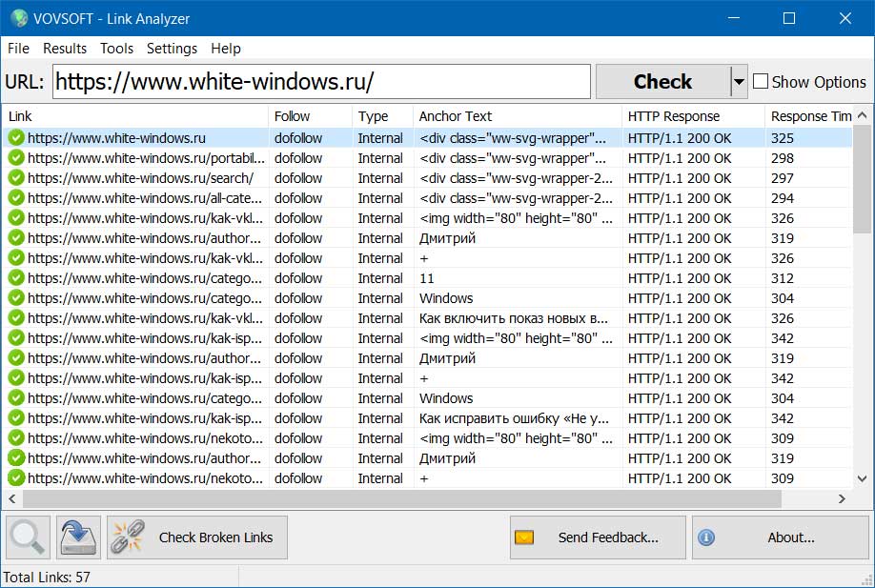
Task: Click the vertical scrollbar up arrow
Action: (x=863, y=115)
